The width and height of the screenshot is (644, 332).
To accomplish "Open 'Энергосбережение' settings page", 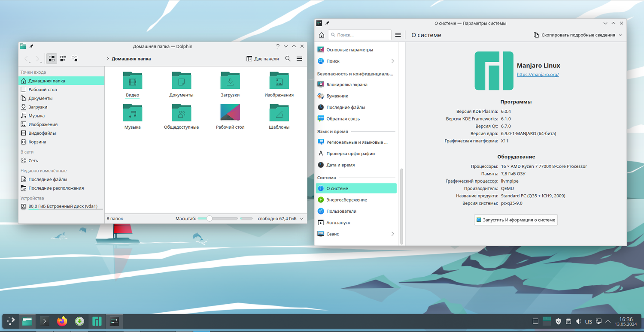I will tap(346, 200).
